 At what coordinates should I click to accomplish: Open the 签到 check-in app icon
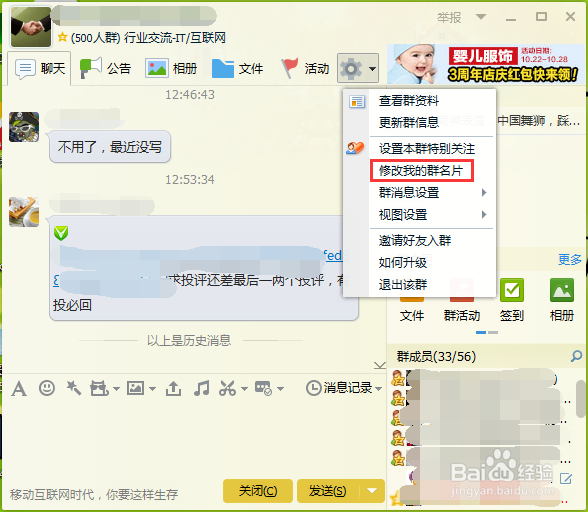[512, 290]
